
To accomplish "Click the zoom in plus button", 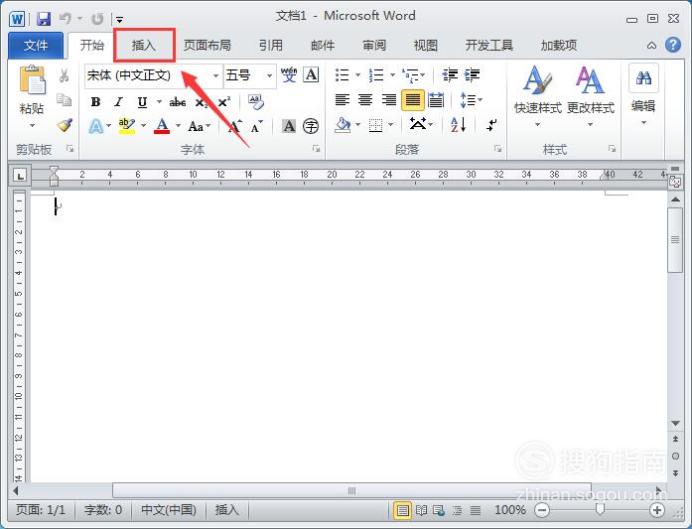I will click(657, 510).
